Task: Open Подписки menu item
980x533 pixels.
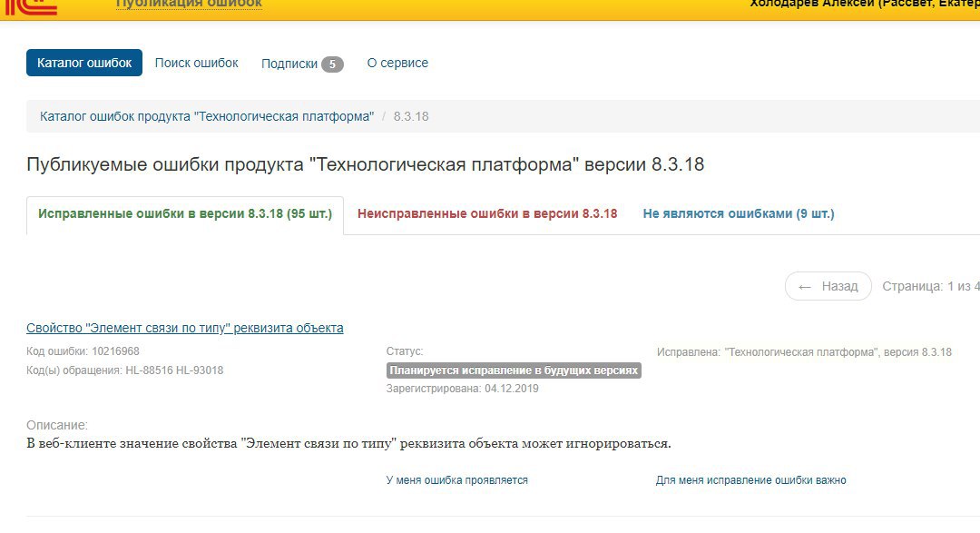Action: pos(289,64)
